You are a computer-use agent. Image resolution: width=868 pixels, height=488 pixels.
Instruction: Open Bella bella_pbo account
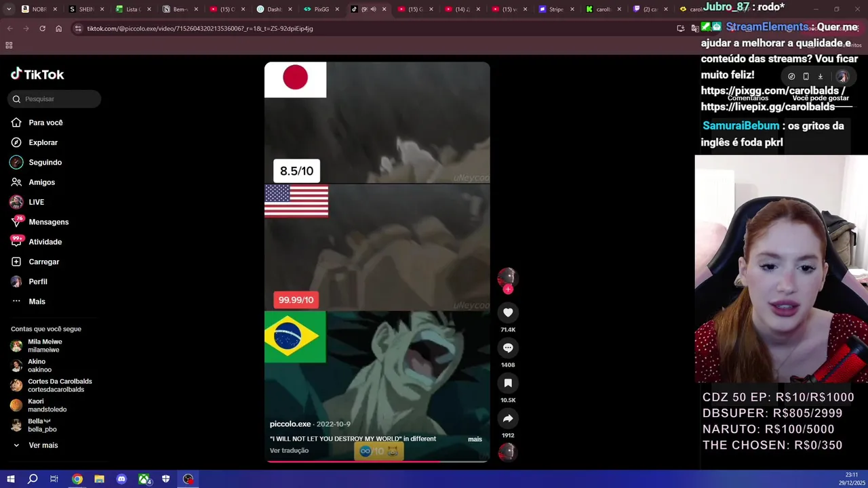coord(33,425)
